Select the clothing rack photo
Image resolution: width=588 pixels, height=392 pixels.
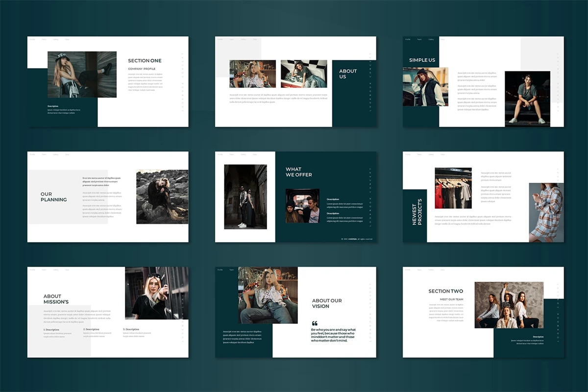point(453,188)
